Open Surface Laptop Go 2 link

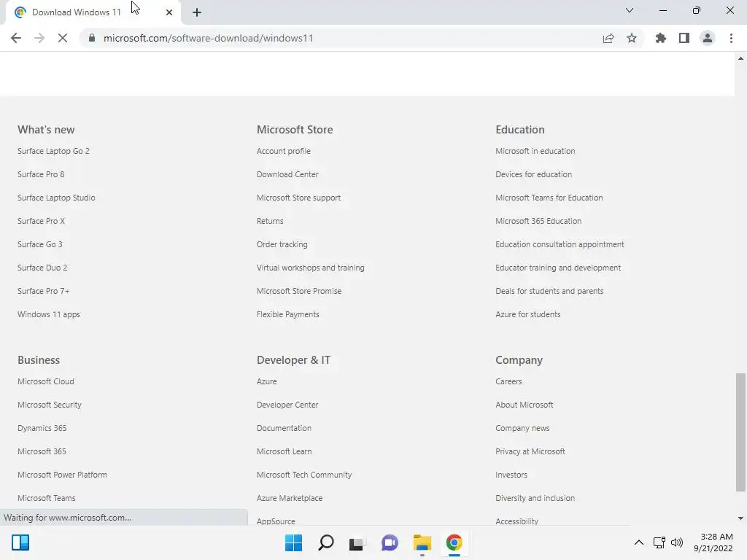pyautogui.click(x=53, y=151)
